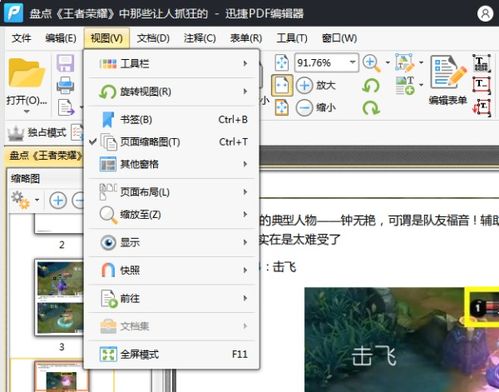Enlarge thumbnails with plus icon
Viewport: 499px width, 392px height.
pos(58,200)
